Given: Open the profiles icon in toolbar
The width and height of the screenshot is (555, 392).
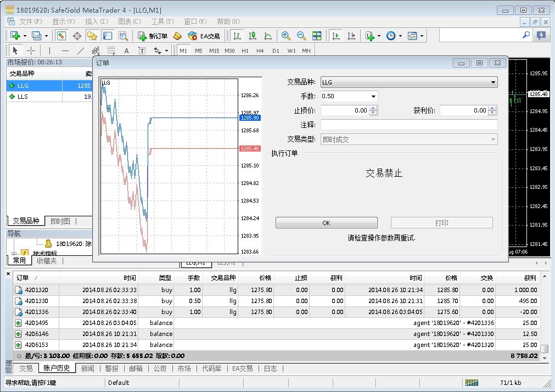Looking at the screenshot, I should click(x=36, y=35).
